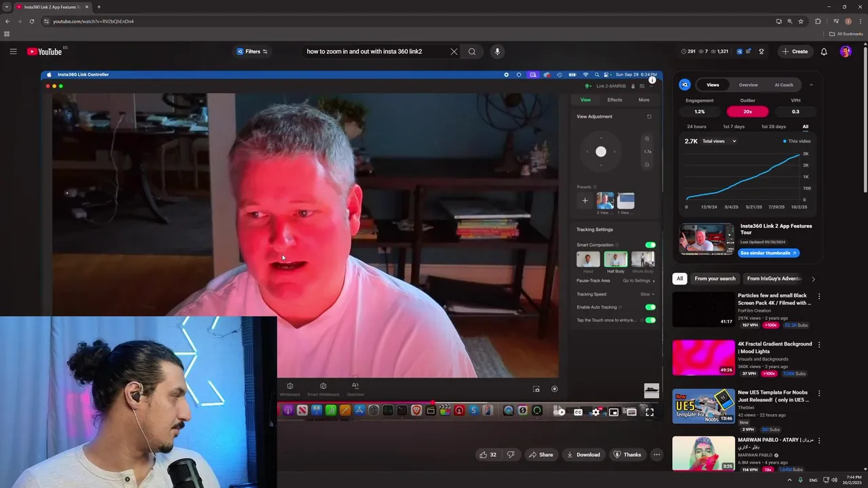
Task: Select the Whole Body tracking preset
Action: click(643, 260)
